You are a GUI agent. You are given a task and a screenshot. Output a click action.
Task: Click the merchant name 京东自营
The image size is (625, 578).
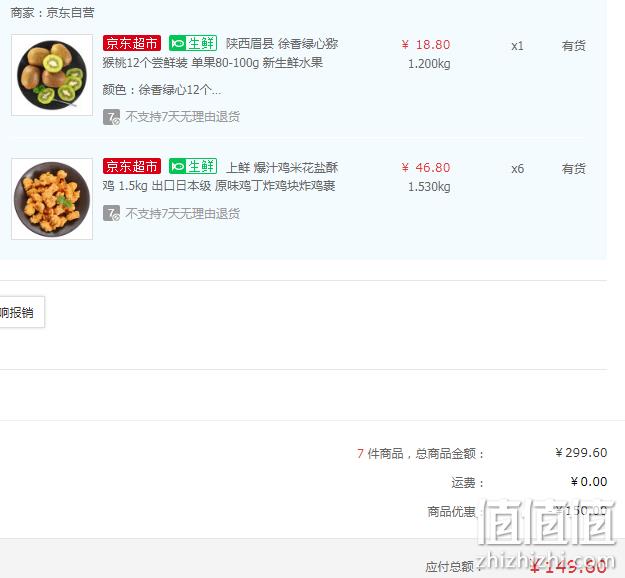click(x=71, y=13)
